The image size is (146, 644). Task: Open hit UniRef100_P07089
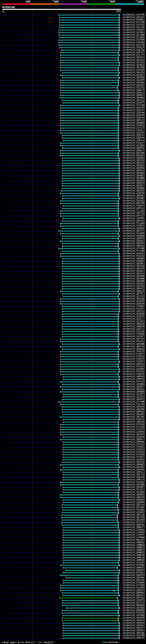pyautogui.click(x=133, y=105)
